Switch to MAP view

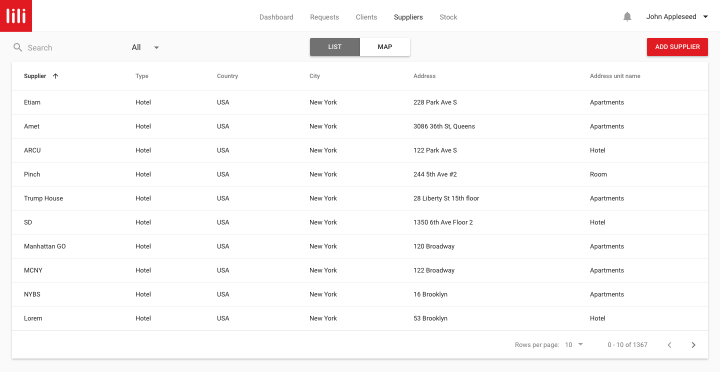pyautogui.click(x=385, y=47)
